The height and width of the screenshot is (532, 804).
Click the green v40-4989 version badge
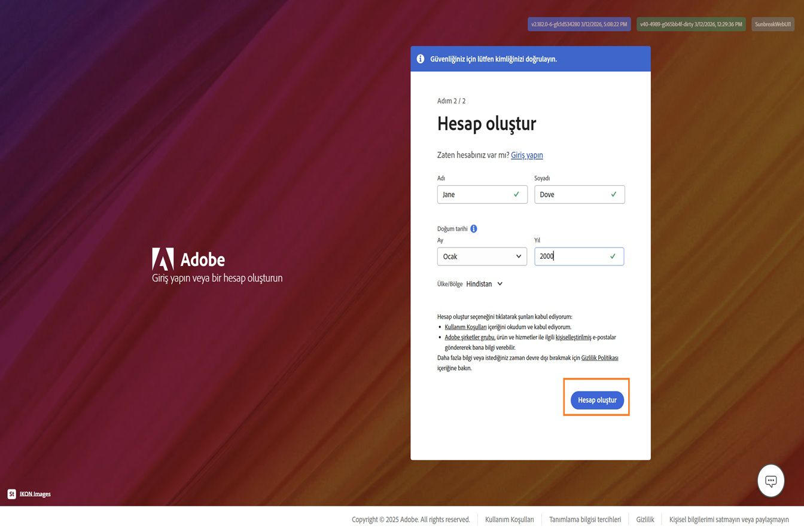click(x=691, y=25)
